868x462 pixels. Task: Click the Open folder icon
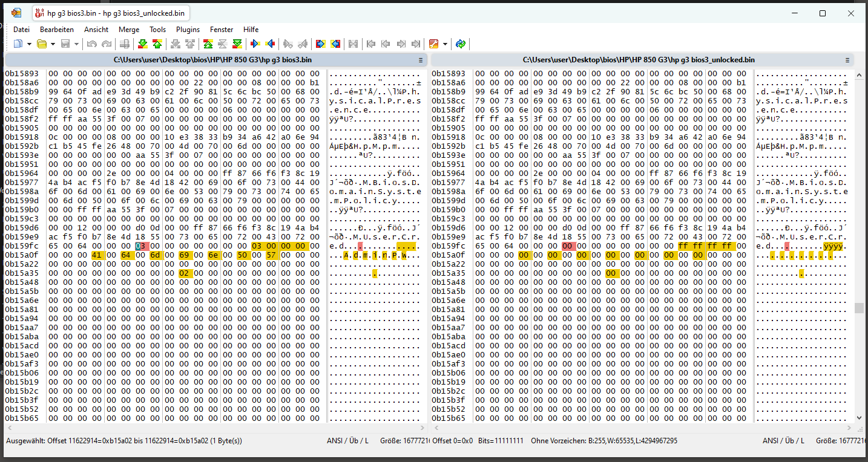[x=42, y=44]
